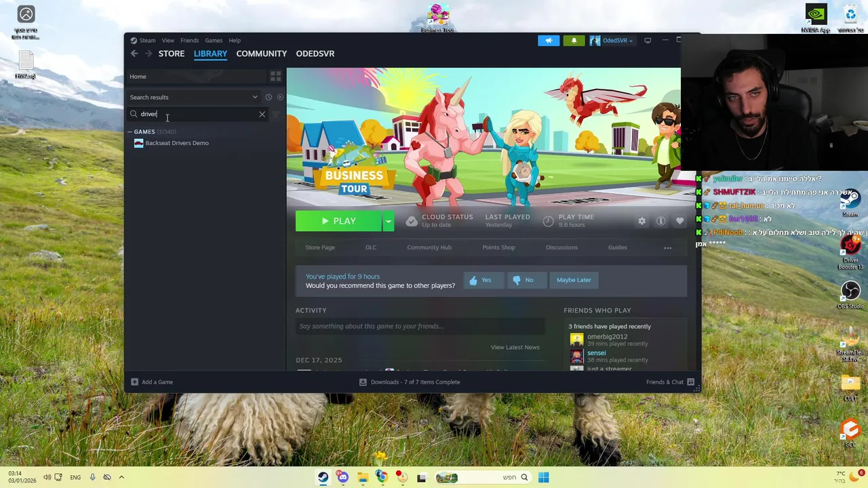This screenshot has width=868, height=488.
Task: Clear the library search with the X
Action: click(262, 114)
